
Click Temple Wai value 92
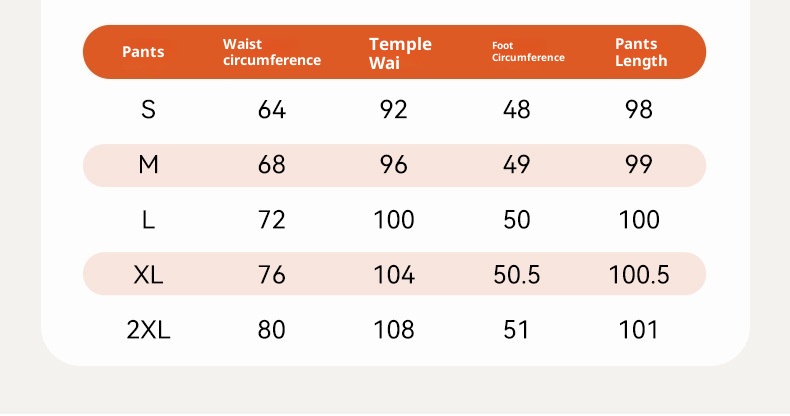pos(394,110)
